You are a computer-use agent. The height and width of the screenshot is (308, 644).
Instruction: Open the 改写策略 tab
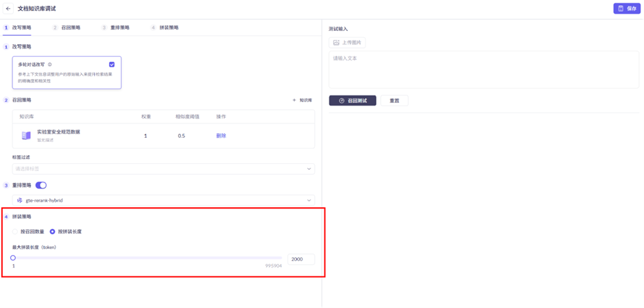coord(18,27)
